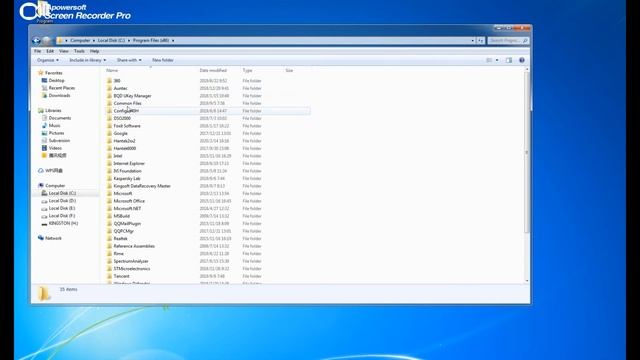Expand the address bar history dropdown arrow
This screenshot has width=640, height=360.
473,40
